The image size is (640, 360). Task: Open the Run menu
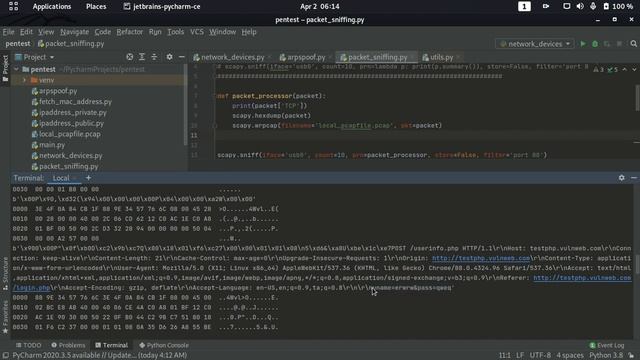coord(155,31)
